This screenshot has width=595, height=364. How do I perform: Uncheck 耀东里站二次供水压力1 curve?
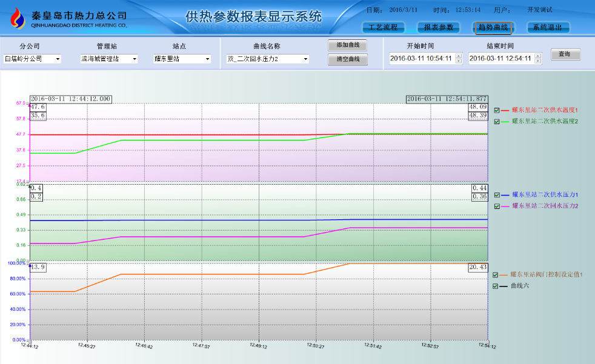[497, 195]
